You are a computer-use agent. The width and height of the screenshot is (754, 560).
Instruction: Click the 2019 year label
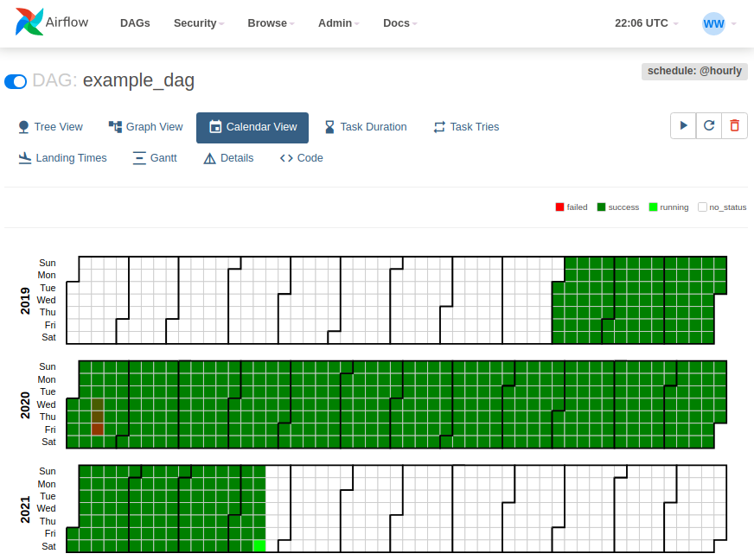(x=25, y=301)
